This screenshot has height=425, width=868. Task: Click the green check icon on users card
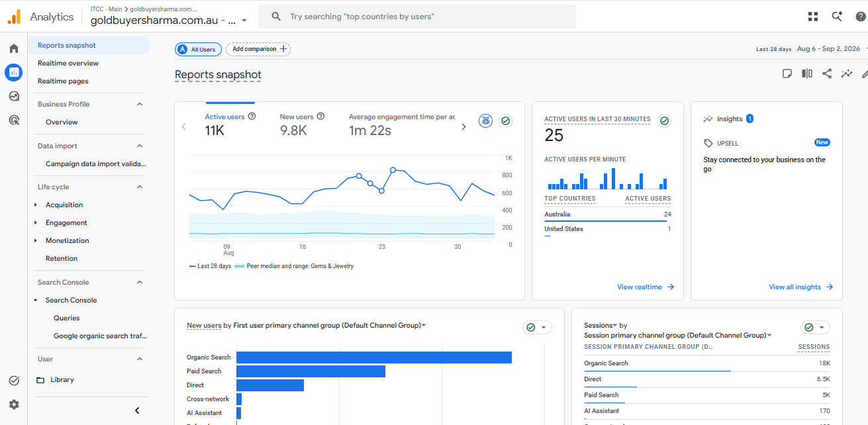506,121
